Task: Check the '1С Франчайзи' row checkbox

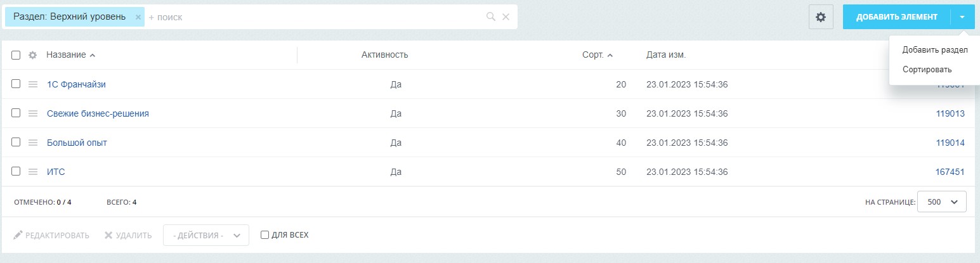Action: pyautogui.click(x=16, y=84)
